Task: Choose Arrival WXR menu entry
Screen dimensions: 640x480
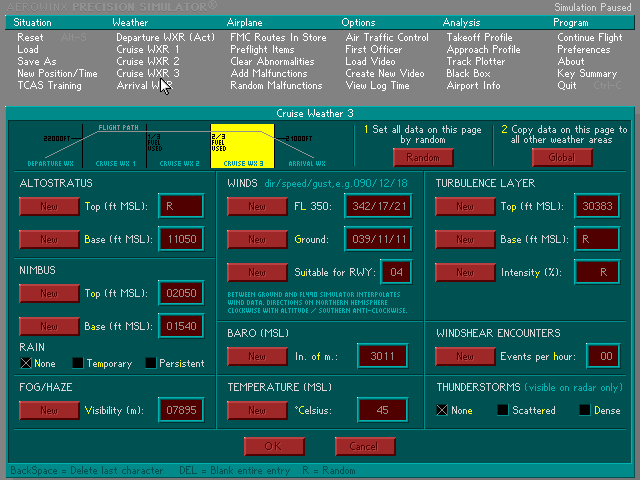Action: pyautogui.click(x=144, y=85)
